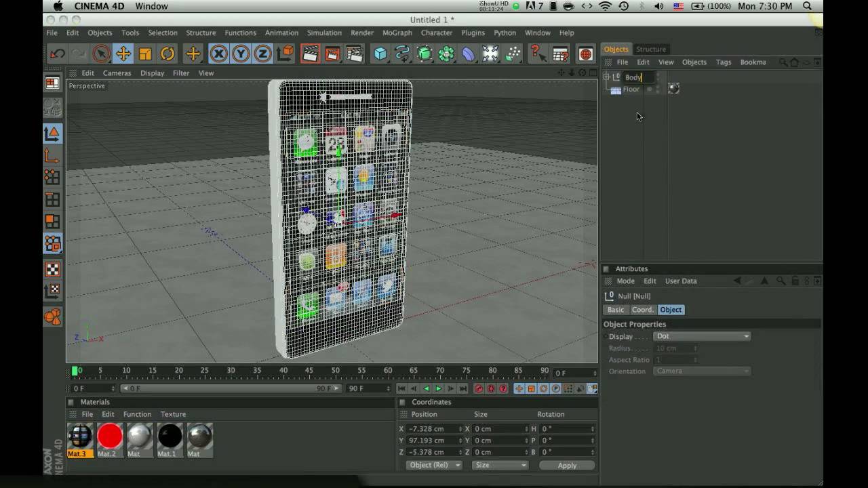Play the animation backwards
Viewport: 868px width, 488px height.
[x=426, y=389]
